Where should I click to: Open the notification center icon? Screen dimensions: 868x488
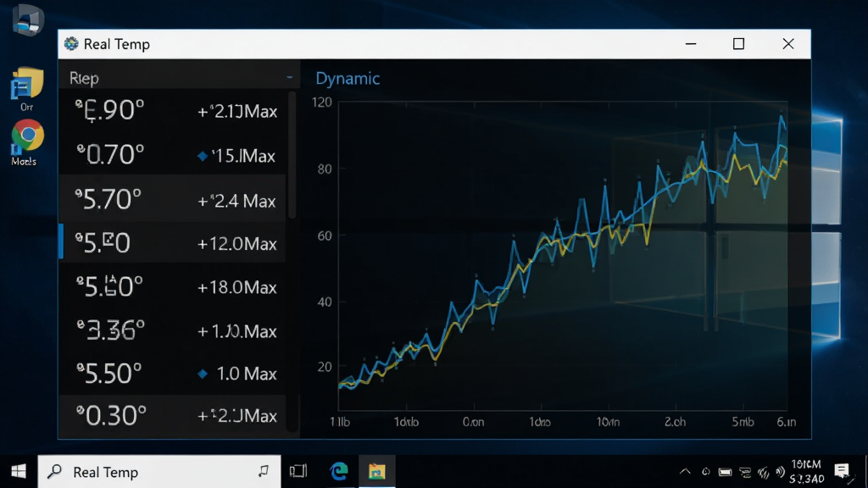842,471
